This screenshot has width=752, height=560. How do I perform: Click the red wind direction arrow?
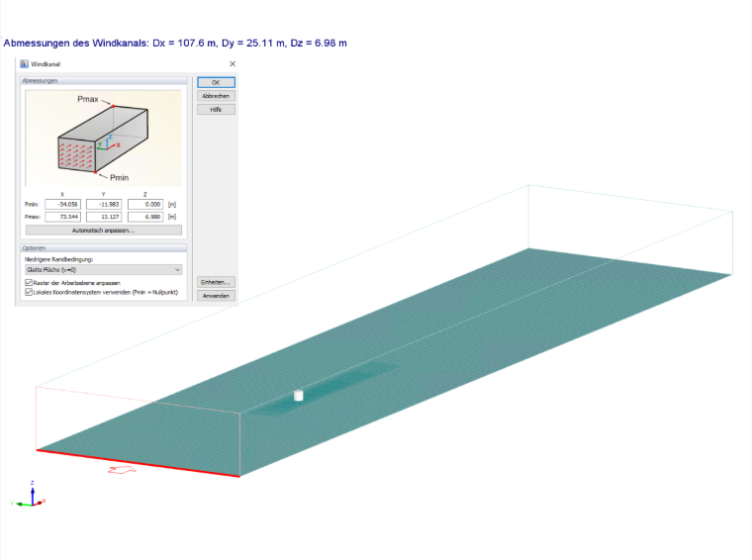[x=122, y=470]
